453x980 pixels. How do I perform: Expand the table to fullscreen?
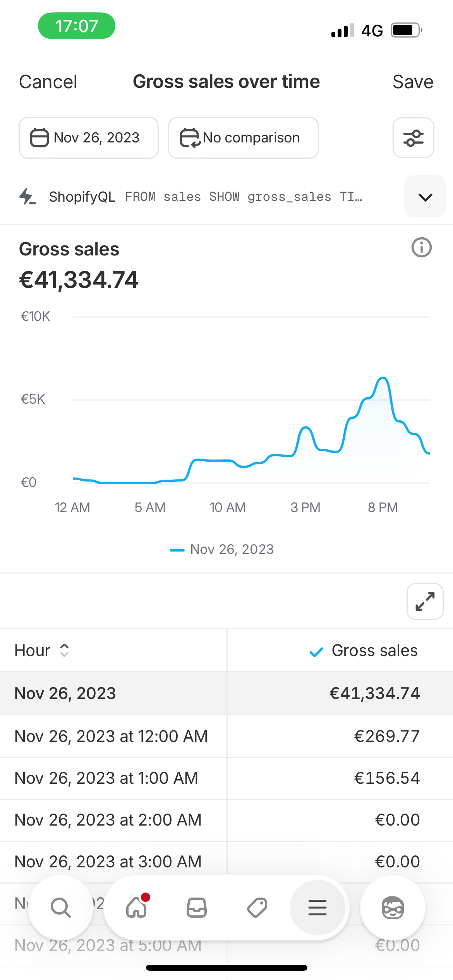[425, 601]
